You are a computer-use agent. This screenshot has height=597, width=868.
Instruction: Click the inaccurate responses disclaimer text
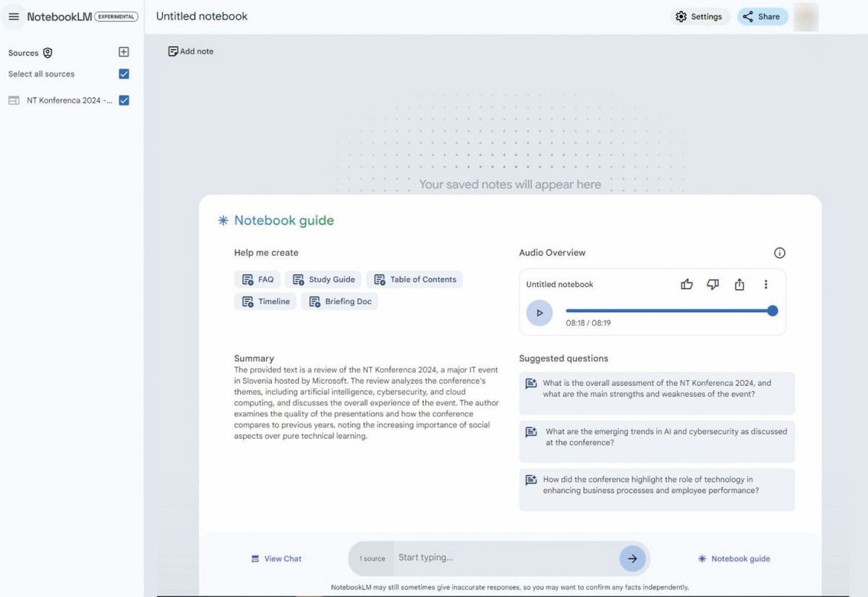pyautogui.click(x=510, y=588)
